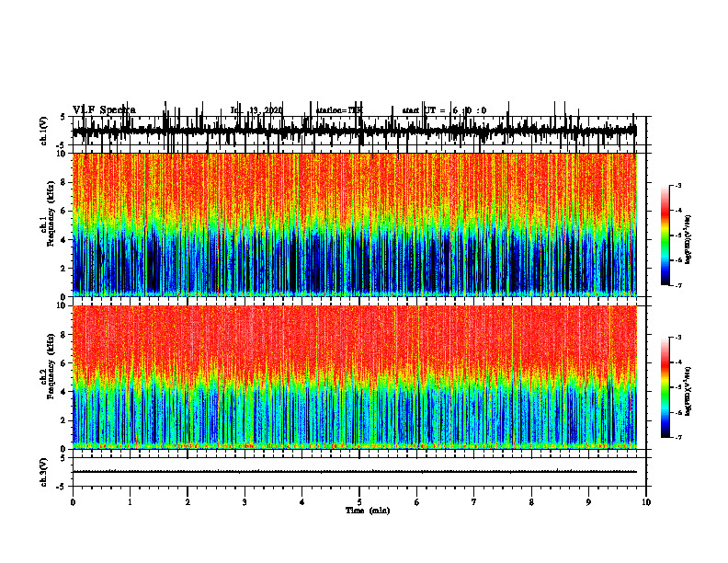Click the "3" minute tick label
The width and height of the screenshot is (728, 563).
pos(245,502)
